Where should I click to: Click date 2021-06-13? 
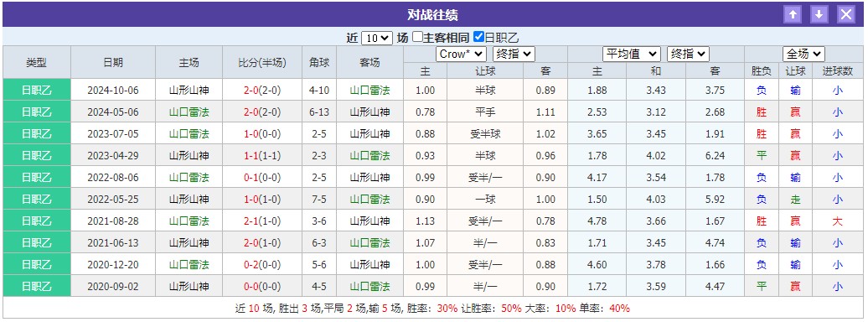click(x=113, y=242)
